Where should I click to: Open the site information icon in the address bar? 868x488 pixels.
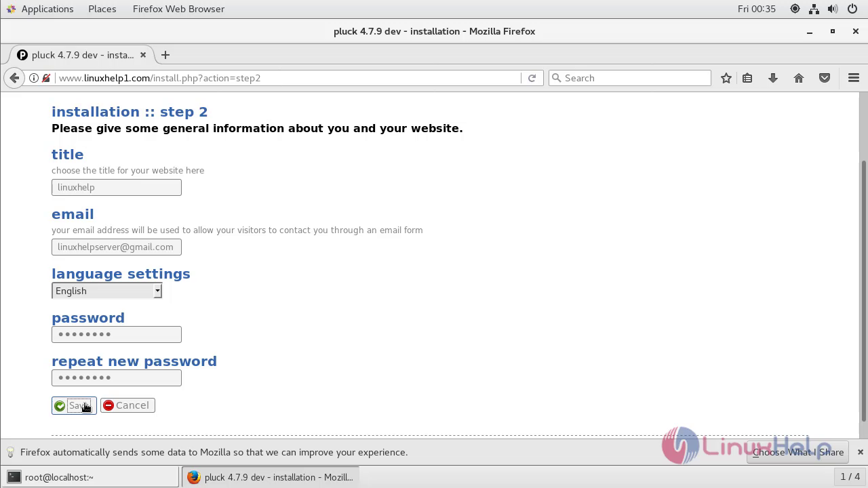click(33, 78)
